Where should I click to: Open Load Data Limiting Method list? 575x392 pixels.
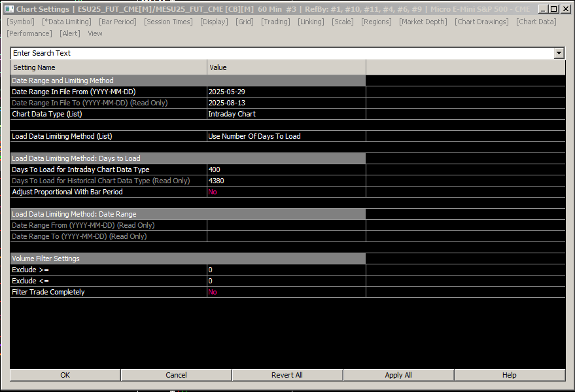pyautogui.click(x=287, y=136)
